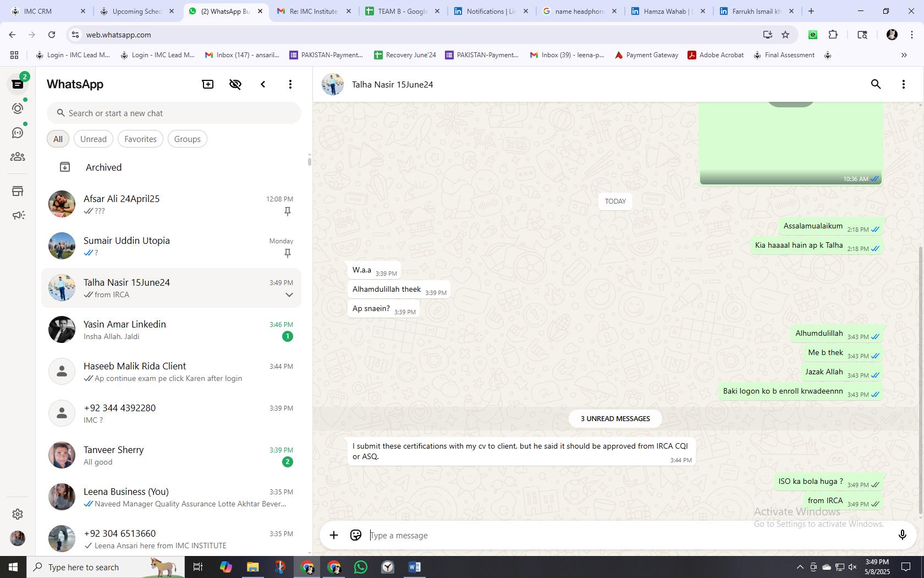Record voice message microphone

pyautogui.click(x=902, y=535)
